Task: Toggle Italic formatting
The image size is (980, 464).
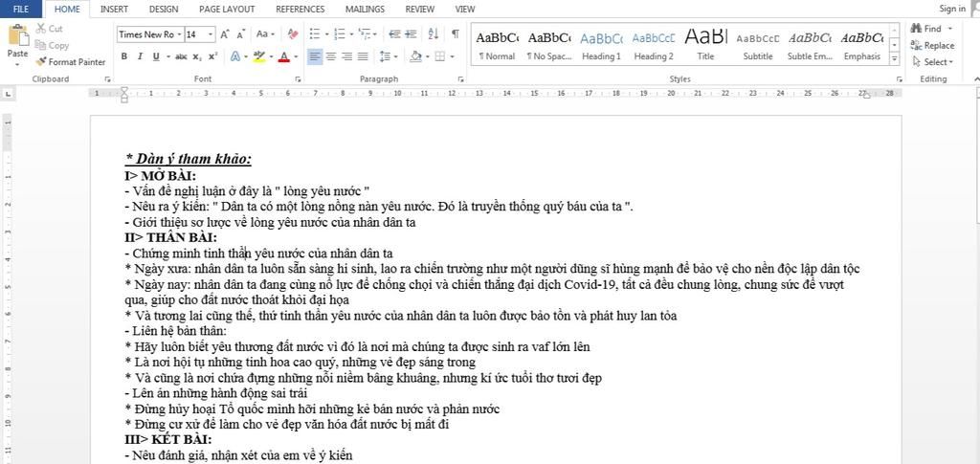Action: [x=140, y=56]
